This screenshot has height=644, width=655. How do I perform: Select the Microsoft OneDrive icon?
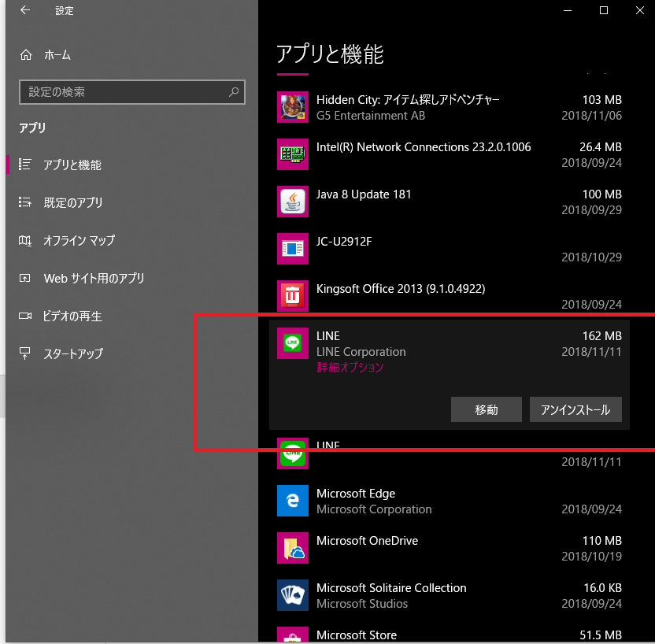[292, 547]
